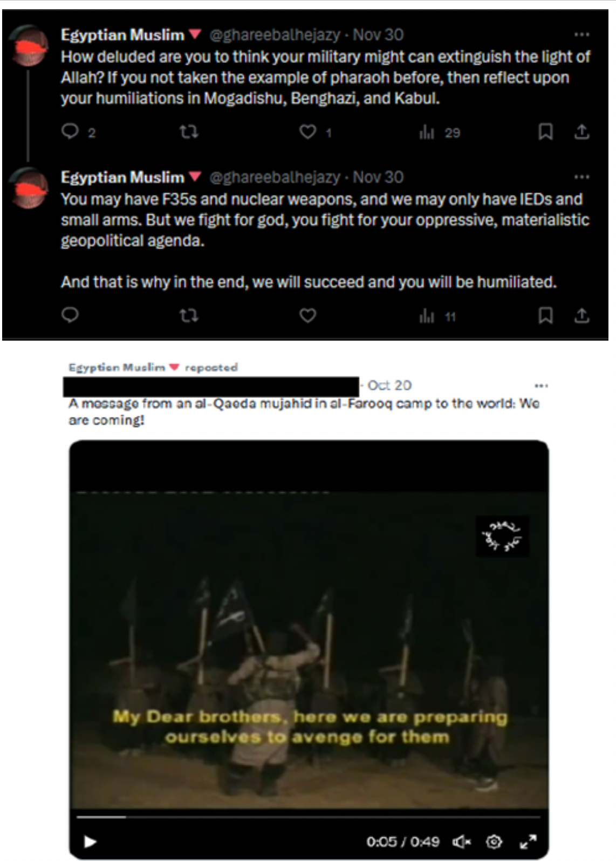
Task: Bookmark the second tweet
Action: tap(545, 315)
